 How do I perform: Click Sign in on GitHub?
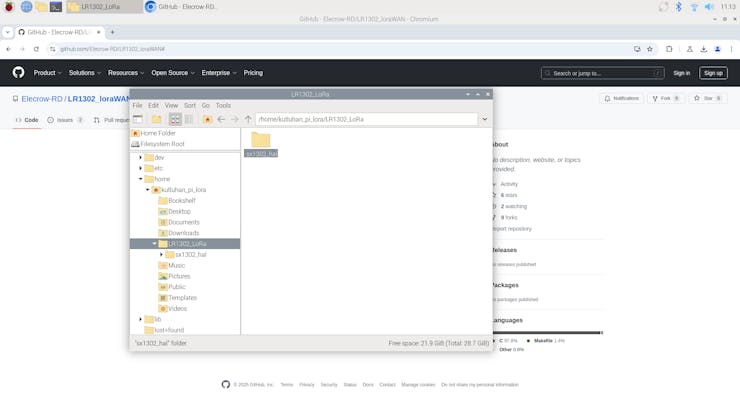(681, 73)
